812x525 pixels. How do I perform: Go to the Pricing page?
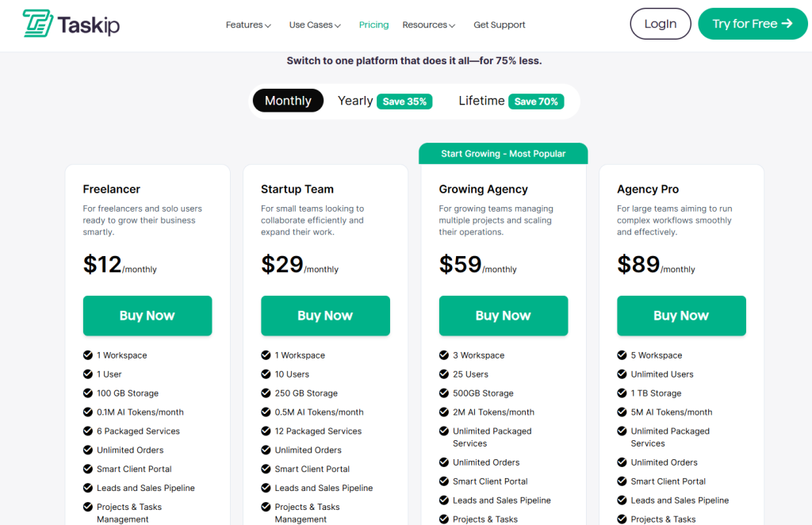pyautogui.click(x=373, y=25)
